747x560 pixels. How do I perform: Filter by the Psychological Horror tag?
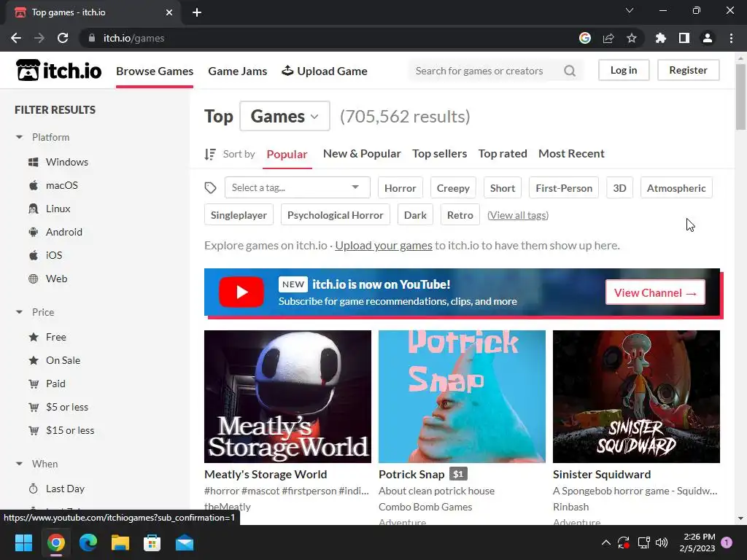tap(336, 215)
